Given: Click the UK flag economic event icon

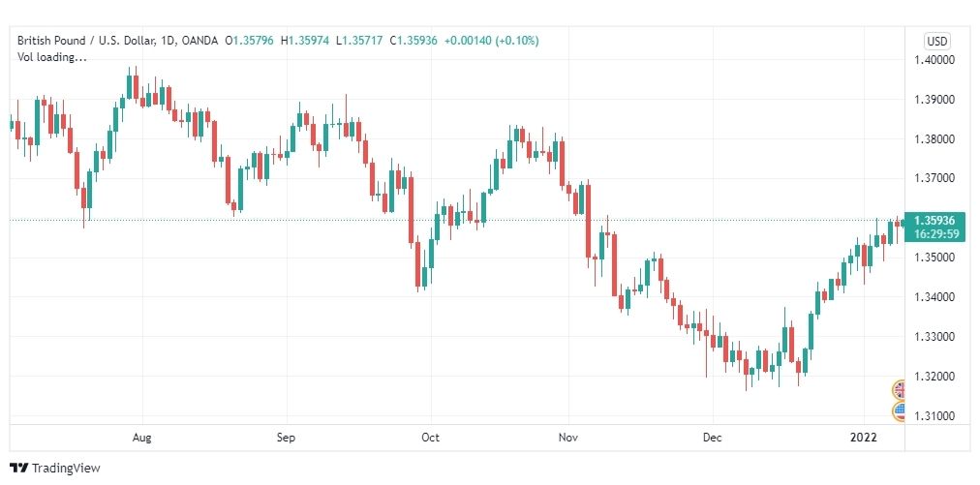Looking at the screenshot, I should pyautogui.click(x=899, y=390).
